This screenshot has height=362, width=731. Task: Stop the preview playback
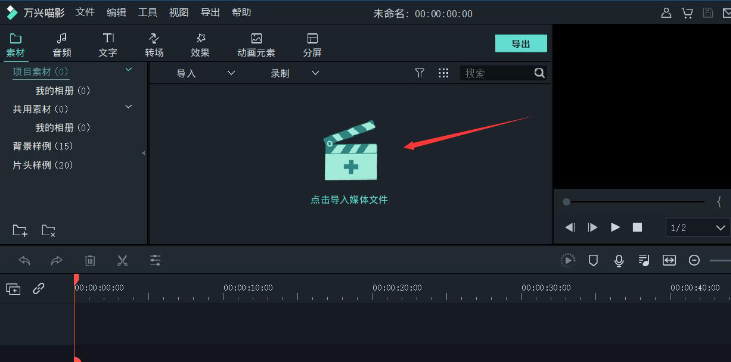click(x=637, y=228)
